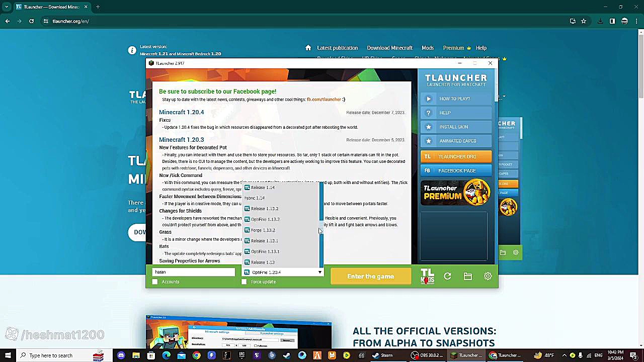Go back in the browser
This screenshot has height=362, width=644.
coord(8,21)
